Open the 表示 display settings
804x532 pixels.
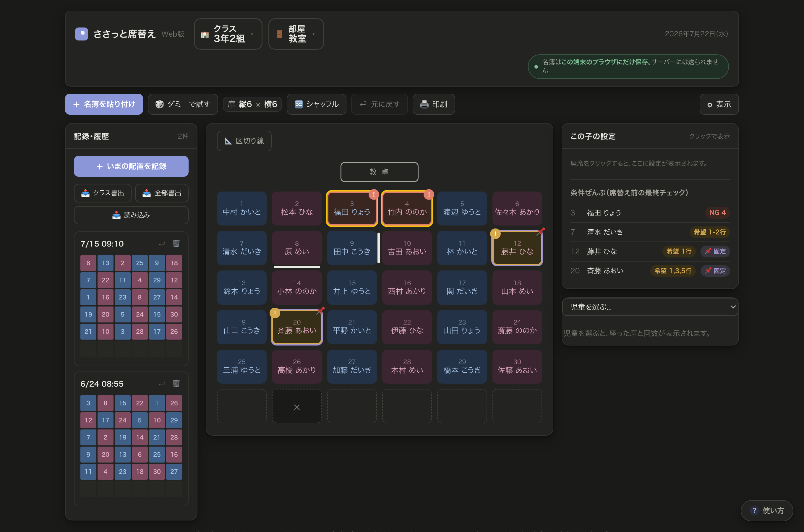coord(719,104)
